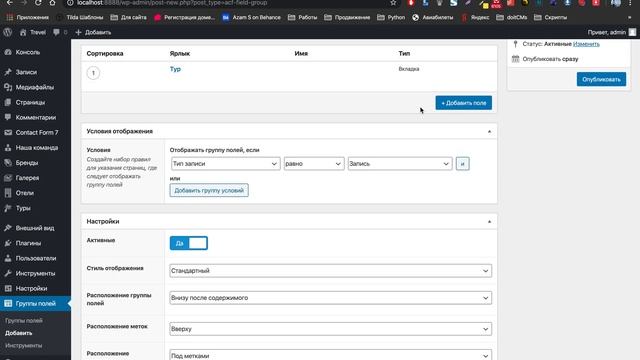Open the Внизу после содержимого dropdown
This screenshot has height=360, width=640.
(330, 298)
